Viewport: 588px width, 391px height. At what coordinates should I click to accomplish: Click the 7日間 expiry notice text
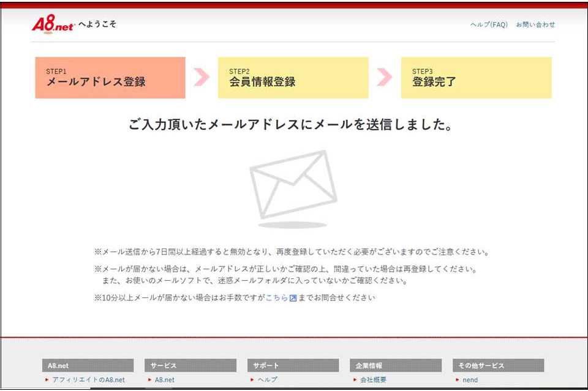292,251
